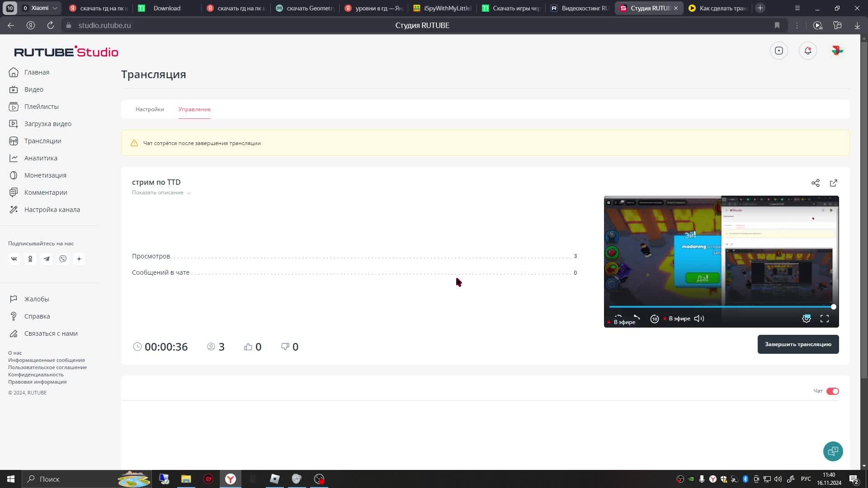Image resolution: width=868 pixels, height=488 pixels.
Task: Select Аналитика in the left menu
Action: [40, 158]
